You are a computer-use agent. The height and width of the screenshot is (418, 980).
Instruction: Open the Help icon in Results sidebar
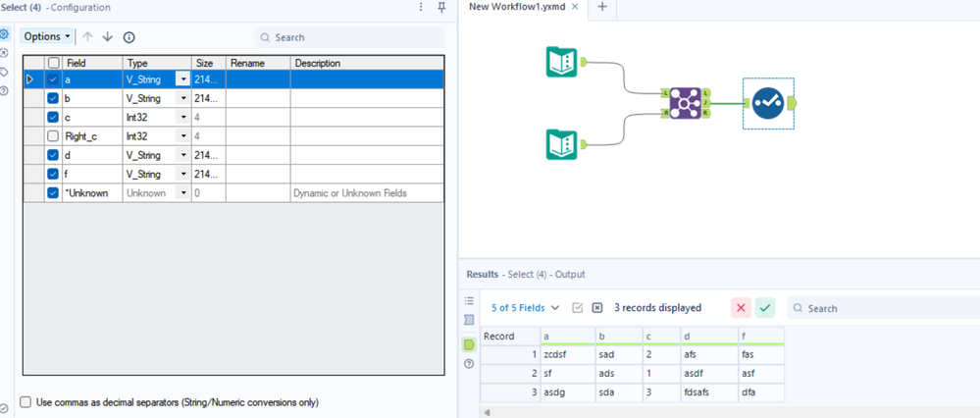(469, 364)
